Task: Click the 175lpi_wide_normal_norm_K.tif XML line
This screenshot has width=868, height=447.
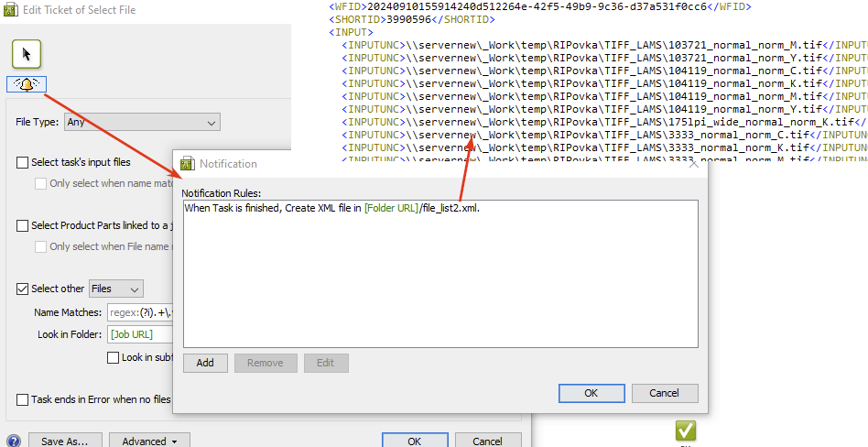Action: tap(604, 121)
